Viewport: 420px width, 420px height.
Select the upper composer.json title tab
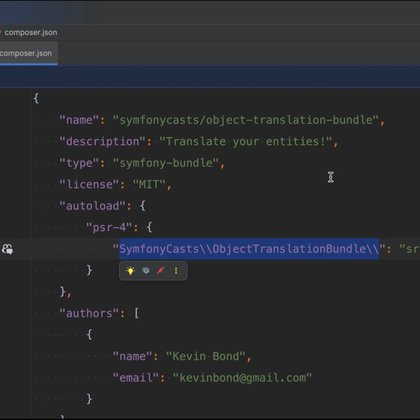coord(30,32)
